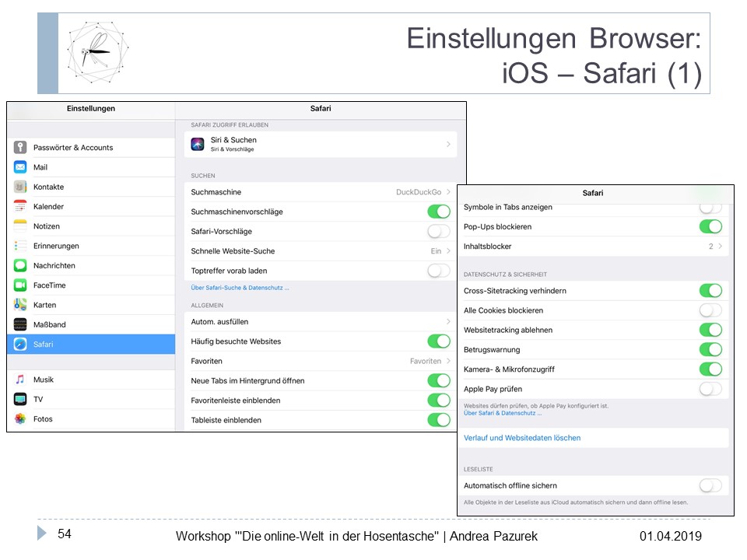This screenshot has width=747, height=560.
Task: Select Safari in settings list
Action: point(91,344)
